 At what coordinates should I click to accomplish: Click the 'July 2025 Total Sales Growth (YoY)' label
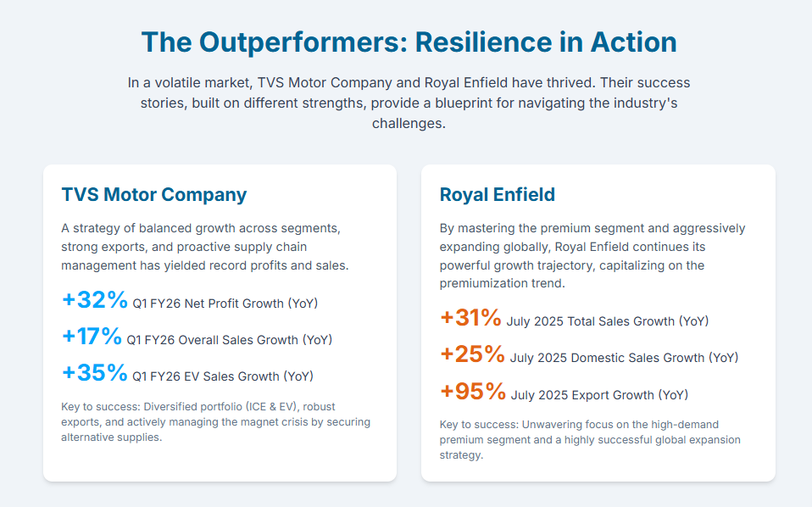(x=607, y=321)
